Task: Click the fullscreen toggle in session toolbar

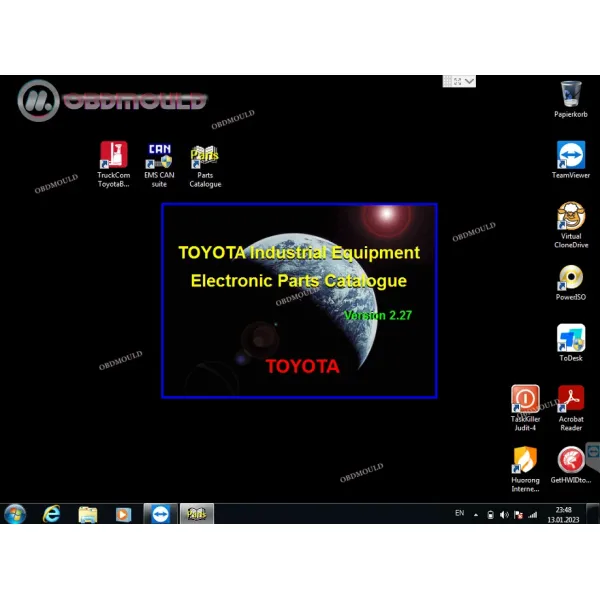Action: click(458, 81)
